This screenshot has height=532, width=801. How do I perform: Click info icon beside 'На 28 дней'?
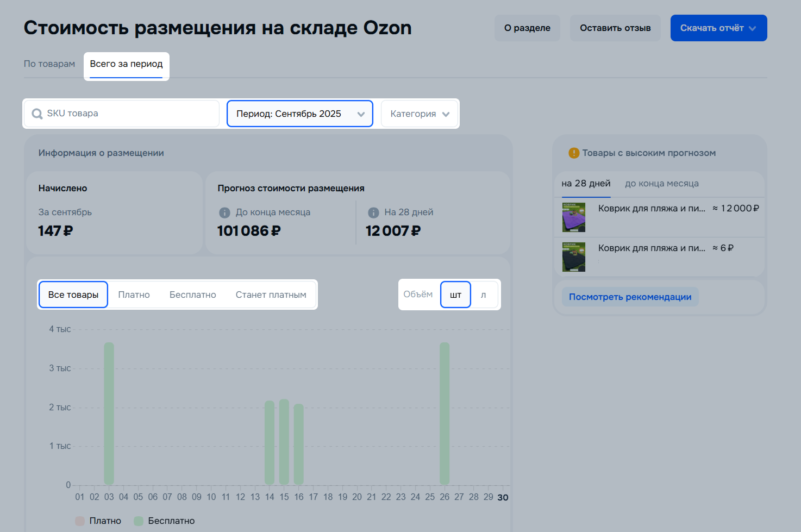(373, 212)
